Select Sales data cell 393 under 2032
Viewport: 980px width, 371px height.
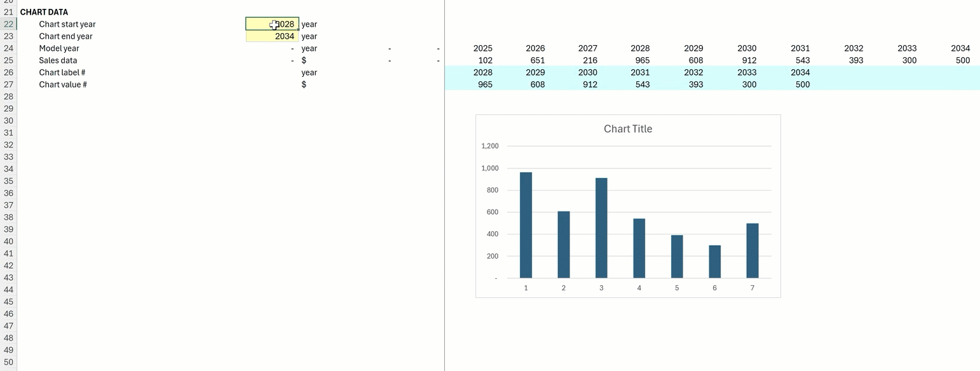tap(855, 60)
